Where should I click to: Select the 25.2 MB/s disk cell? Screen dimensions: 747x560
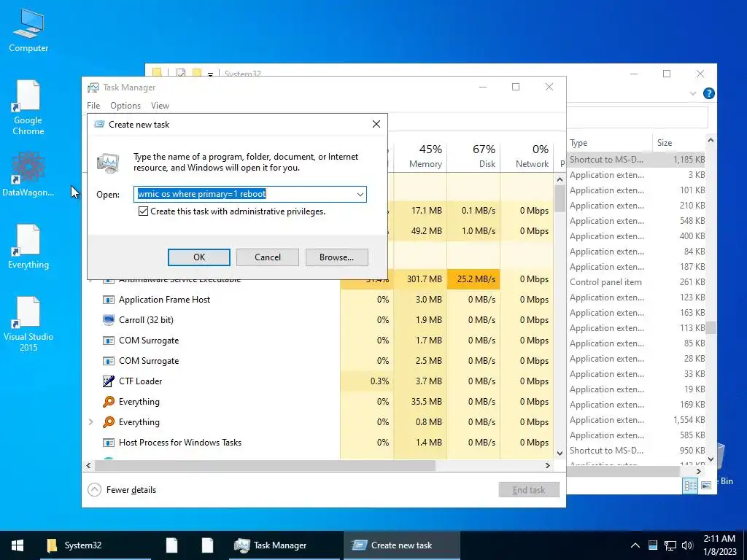click(x=473, y=279)
